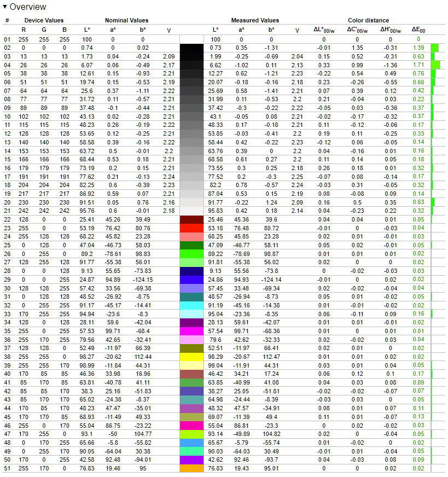
Task: Click the mid-gray swatch in row 12
Action: pyautogui.click(x=191, y=134)
